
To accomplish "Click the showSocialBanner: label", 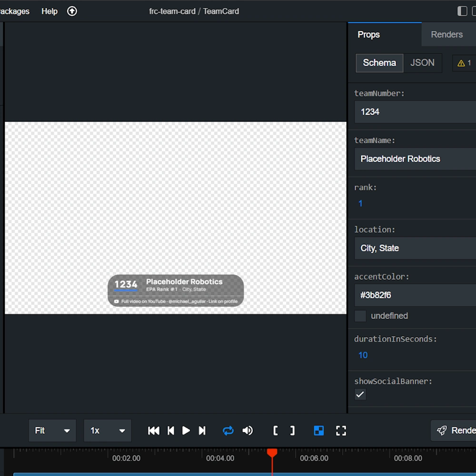I will pyautogui.click(x=393, y=381).
